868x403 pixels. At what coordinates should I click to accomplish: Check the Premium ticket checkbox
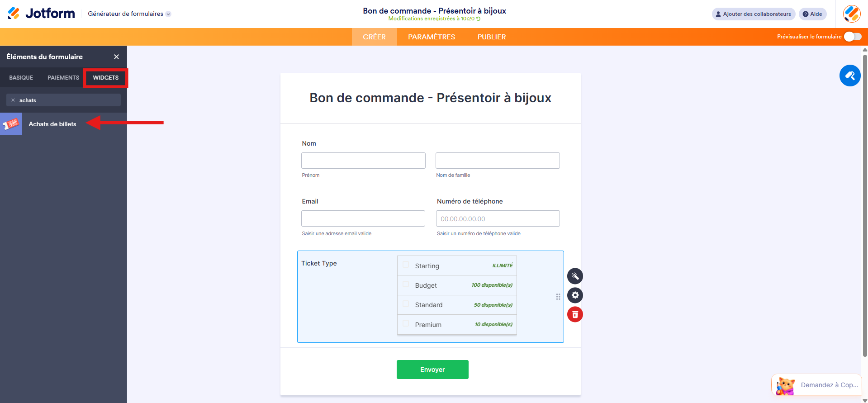(406, 323)
